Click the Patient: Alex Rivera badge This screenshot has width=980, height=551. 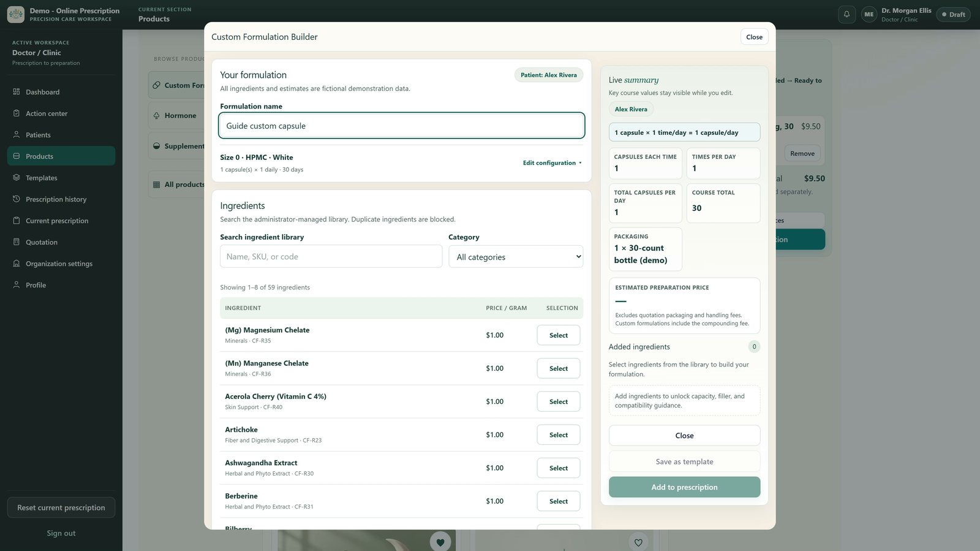click(x=549, y=75)
